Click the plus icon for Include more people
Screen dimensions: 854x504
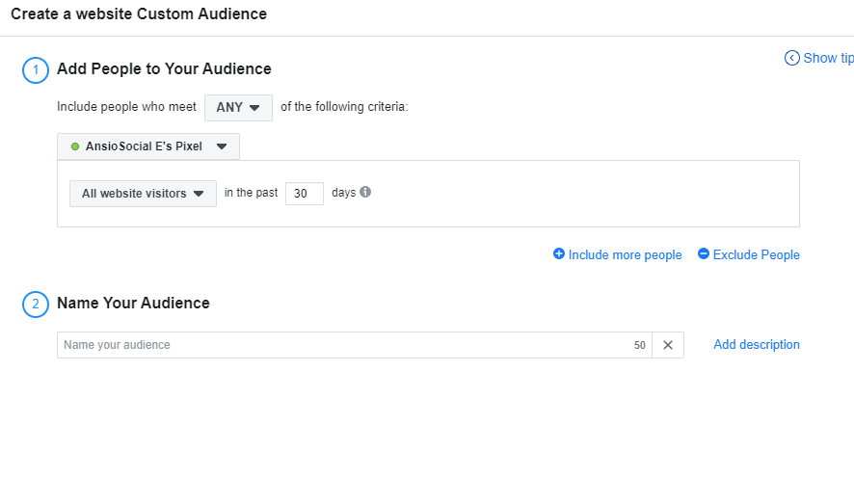click(x=559, y=254)
